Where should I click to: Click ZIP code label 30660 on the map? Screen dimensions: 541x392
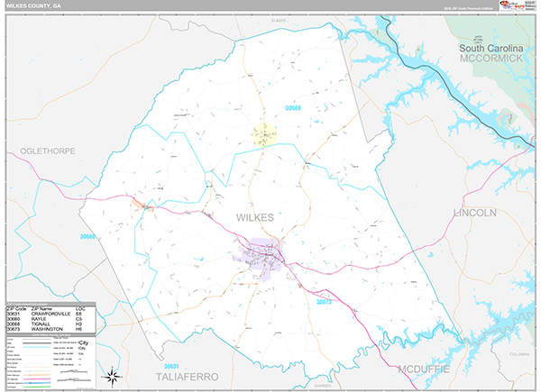[x=87, y=236]
